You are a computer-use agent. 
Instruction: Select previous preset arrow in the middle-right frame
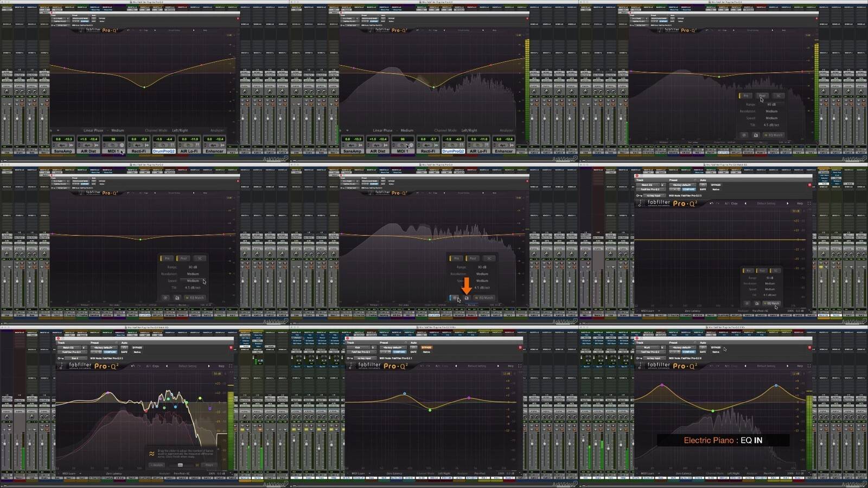(x=745, y=204)
